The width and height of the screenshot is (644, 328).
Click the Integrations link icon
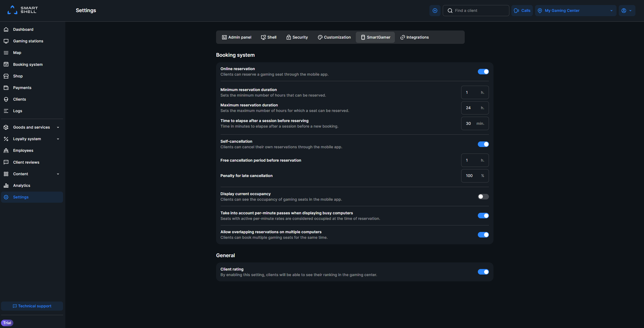click(x=402, y=37)
